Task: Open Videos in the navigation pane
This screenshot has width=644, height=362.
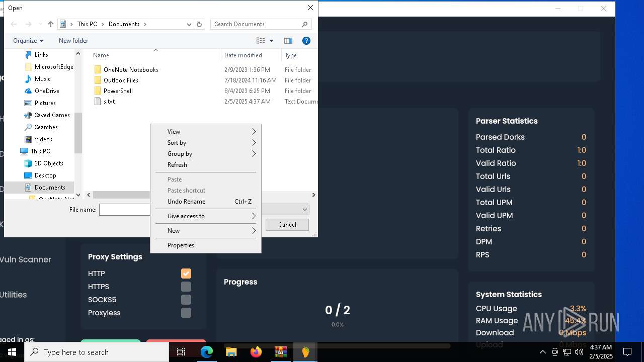Action: (x=43, y=139)
